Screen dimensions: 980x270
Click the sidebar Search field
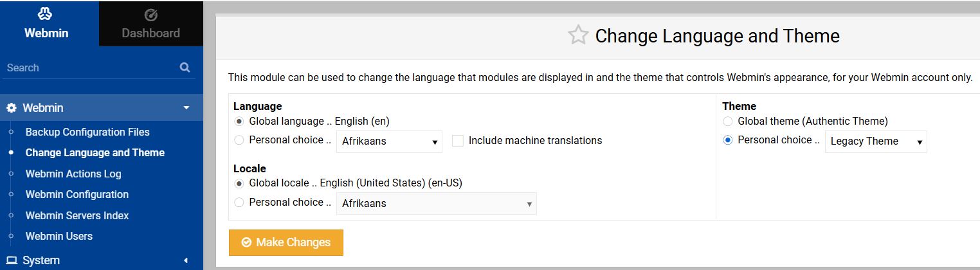(x=90, y=67)
